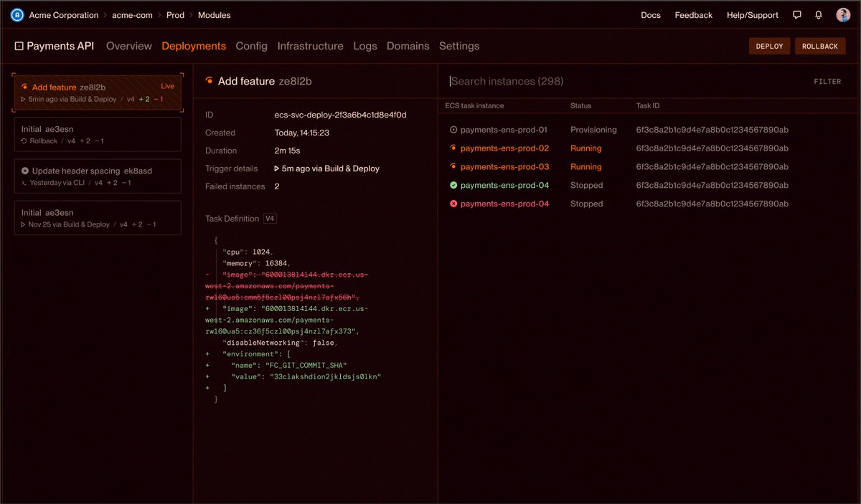
Task: Click the acme-com breadcrumb
Action: tap(132, 15)
